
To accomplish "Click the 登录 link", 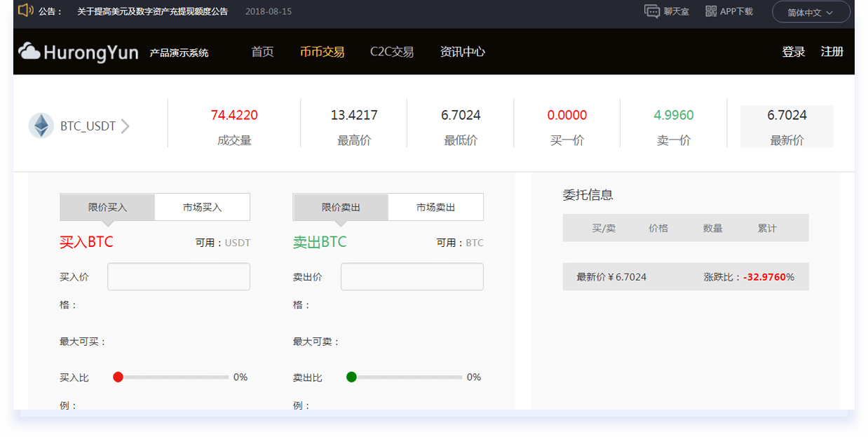I will (x=793, y=52).
